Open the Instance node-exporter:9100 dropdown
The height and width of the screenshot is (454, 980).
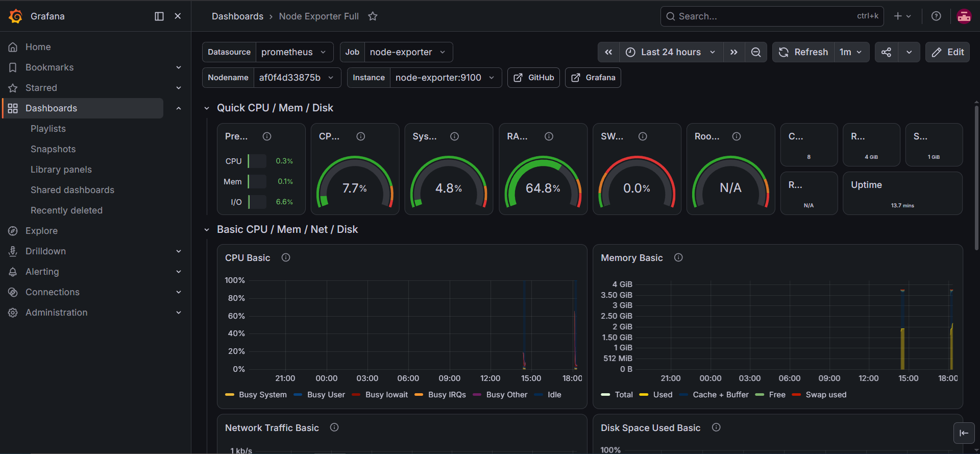(x=446, y=78)
